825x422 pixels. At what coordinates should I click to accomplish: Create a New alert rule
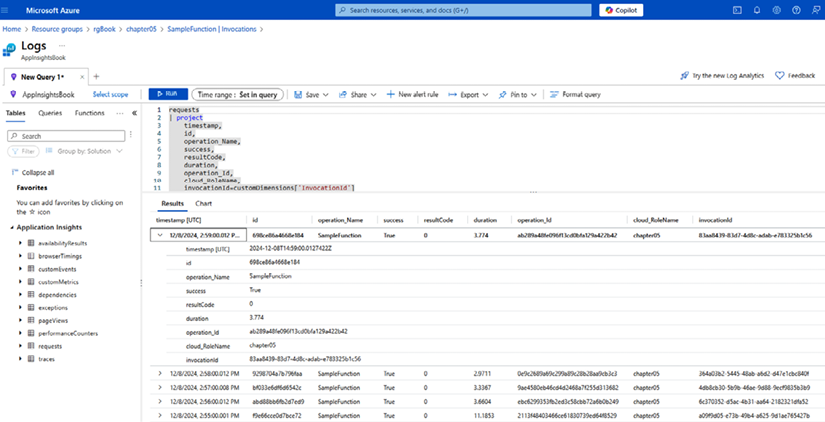412,95
